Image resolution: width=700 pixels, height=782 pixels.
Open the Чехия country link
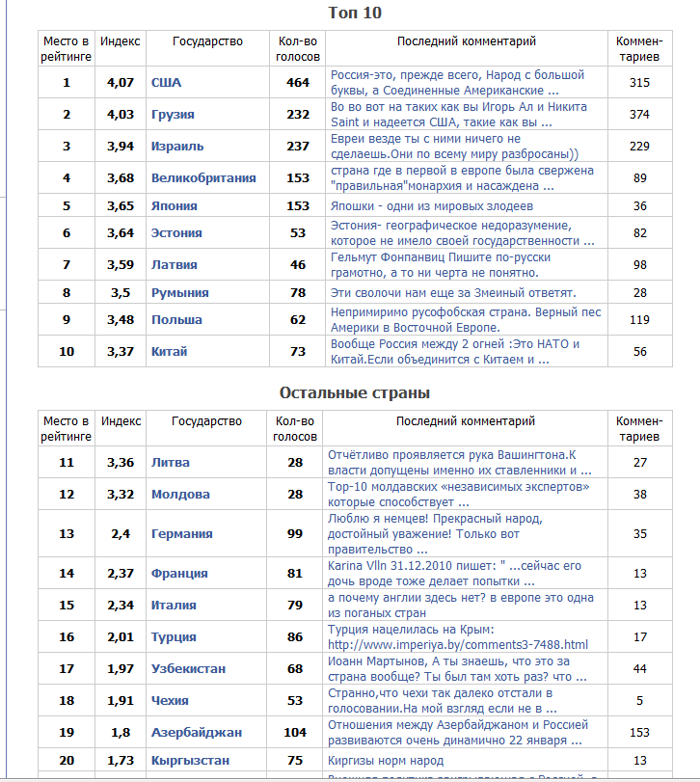(x=170, y=701)
